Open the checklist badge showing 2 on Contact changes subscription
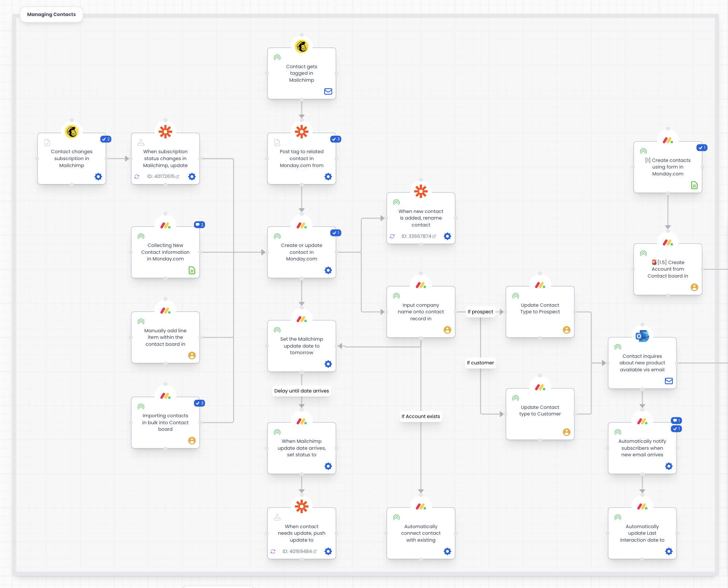This screenshot has width=728, height=588. 106,139
